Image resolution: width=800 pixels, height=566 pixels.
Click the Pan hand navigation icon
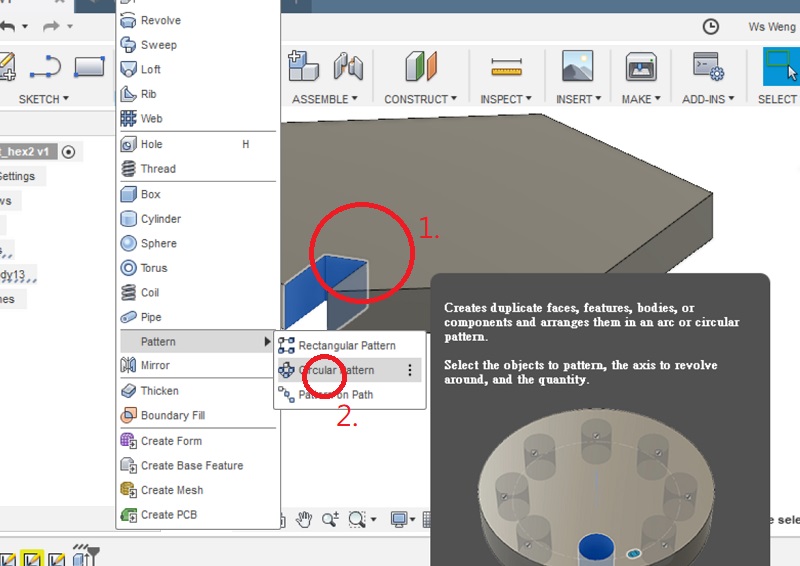click(304, 520)
